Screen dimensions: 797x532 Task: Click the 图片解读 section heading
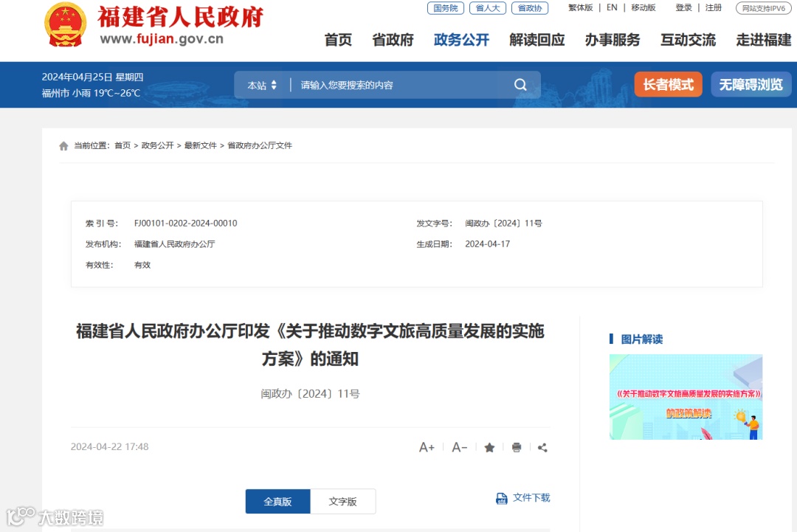641,339
